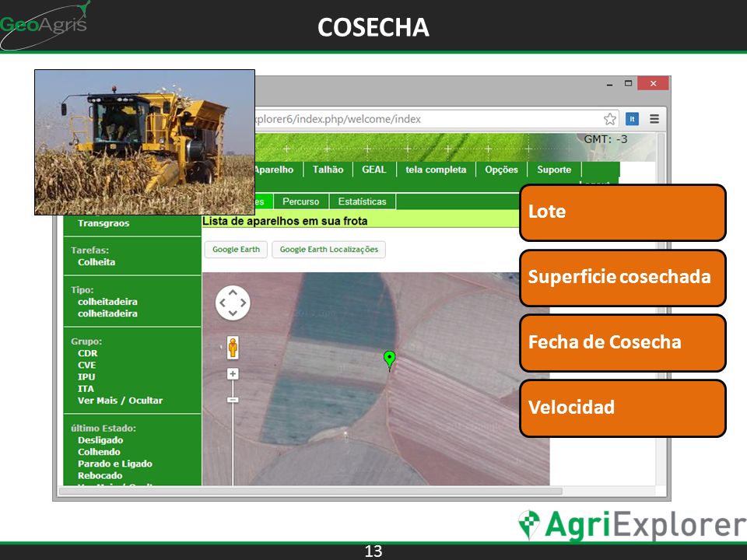Filter by Parado e Ligado state
Viewport: 747px width, 560px height.
(x=115, y=464)
